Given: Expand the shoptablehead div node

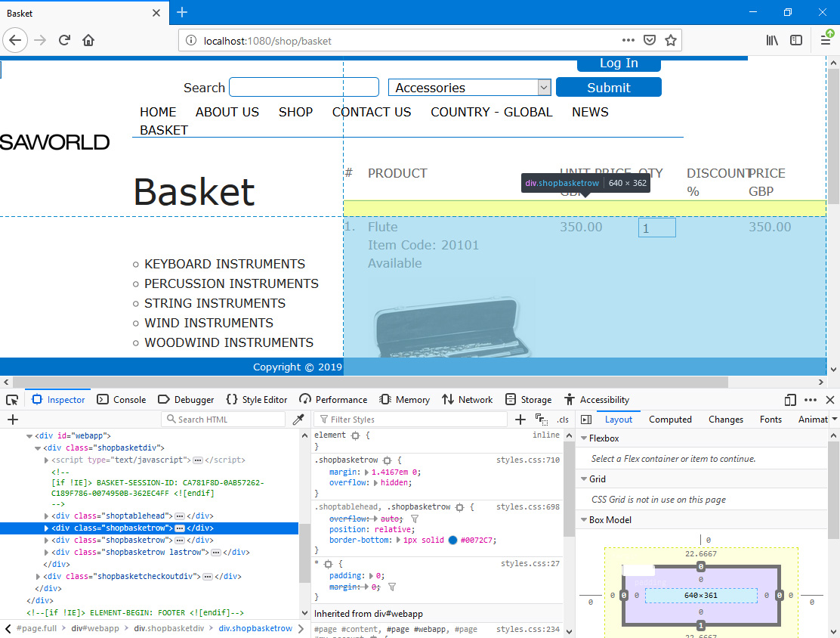Looking at the screenshot, I should (x=46, y=516).
